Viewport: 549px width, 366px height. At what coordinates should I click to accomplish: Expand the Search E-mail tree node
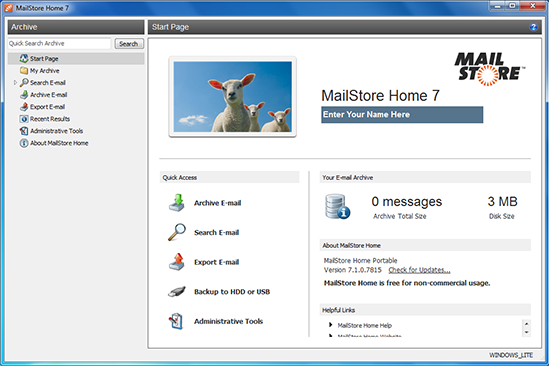15,83
